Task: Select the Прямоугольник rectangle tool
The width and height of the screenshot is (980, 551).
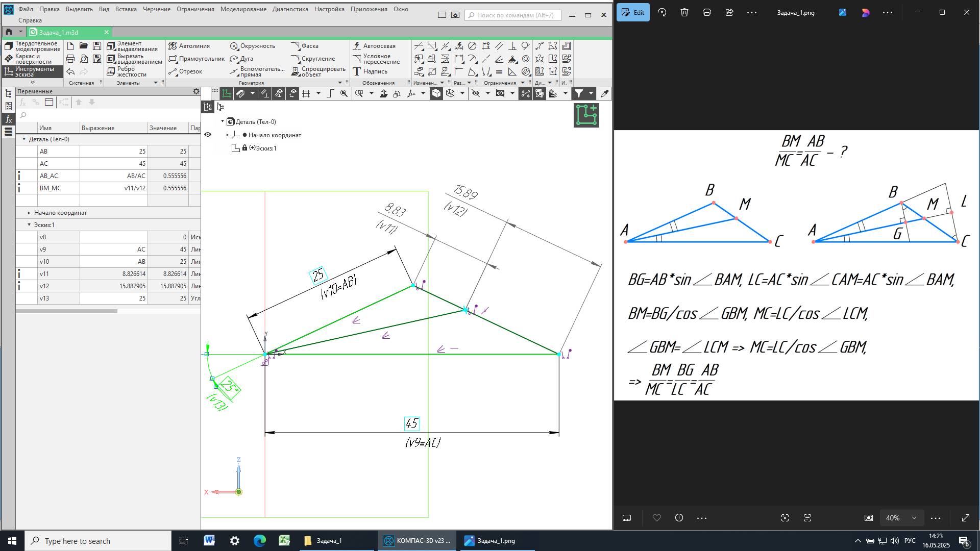Action: [x=197, y=59]
